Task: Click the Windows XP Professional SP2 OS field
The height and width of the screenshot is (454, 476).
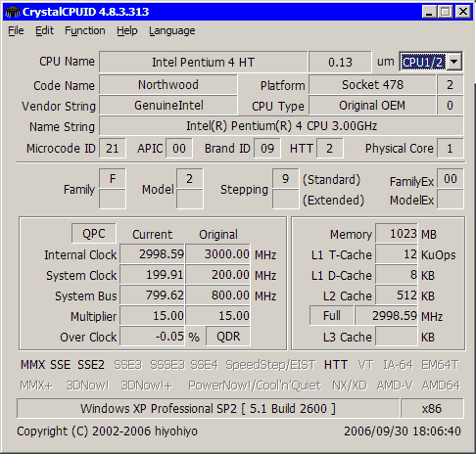Action: click(x=208, y=408)
